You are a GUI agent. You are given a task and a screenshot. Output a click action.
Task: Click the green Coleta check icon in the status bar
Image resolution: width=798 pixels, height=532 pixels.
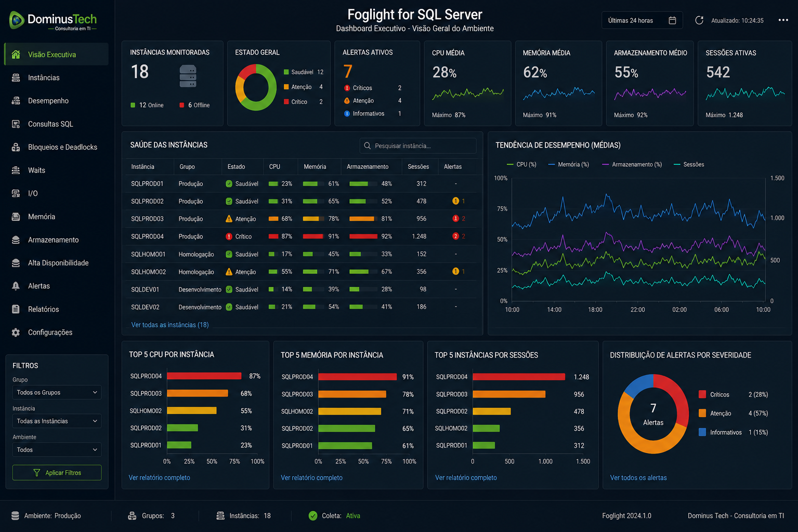click(313, 516)
